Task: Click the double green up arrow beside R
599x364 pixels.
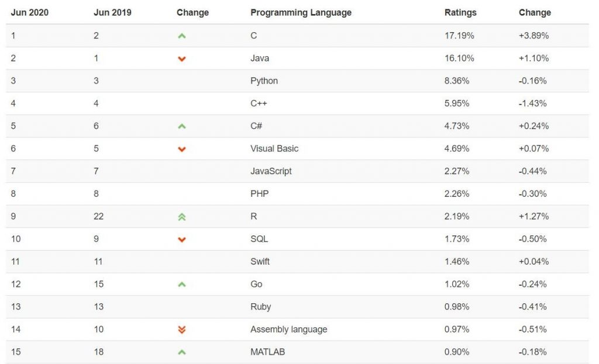Action: click(x=182, y=217)
